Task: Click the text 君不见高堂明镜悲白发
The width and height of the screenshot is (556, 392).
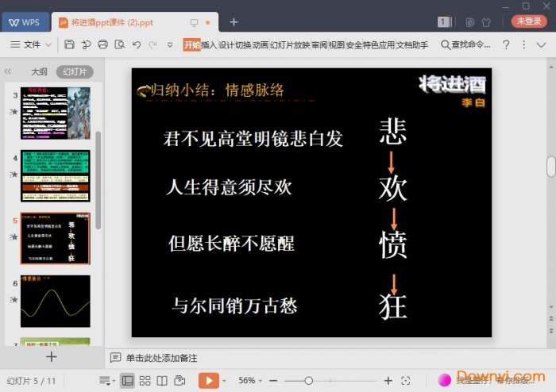Action: 253,138
